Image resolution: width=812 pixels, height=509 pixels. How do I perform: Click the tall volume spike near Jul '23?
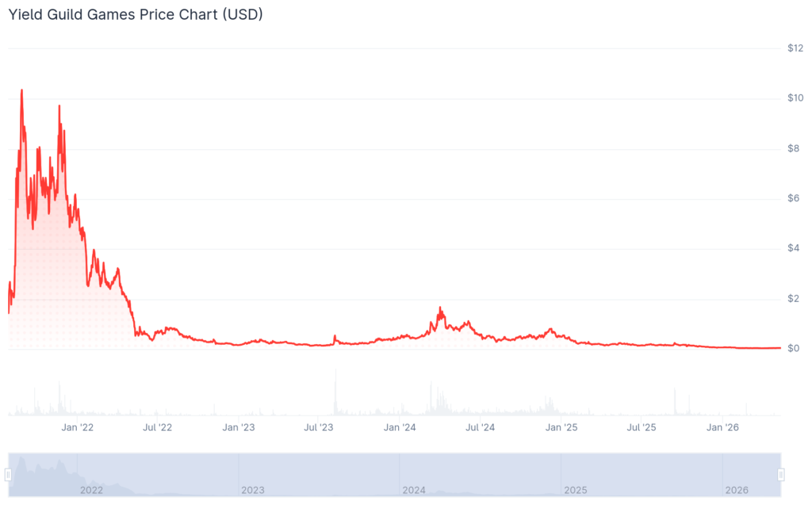coord(335,392)
